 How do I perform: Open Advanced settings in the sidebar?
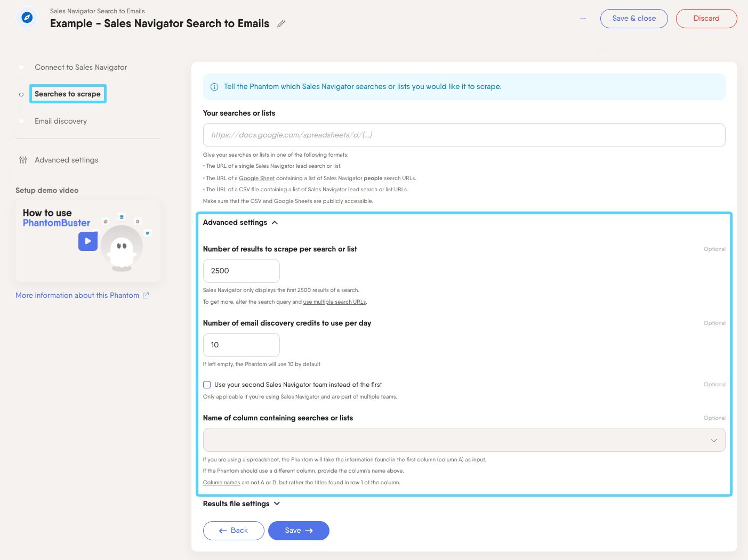tap(66, 160)
